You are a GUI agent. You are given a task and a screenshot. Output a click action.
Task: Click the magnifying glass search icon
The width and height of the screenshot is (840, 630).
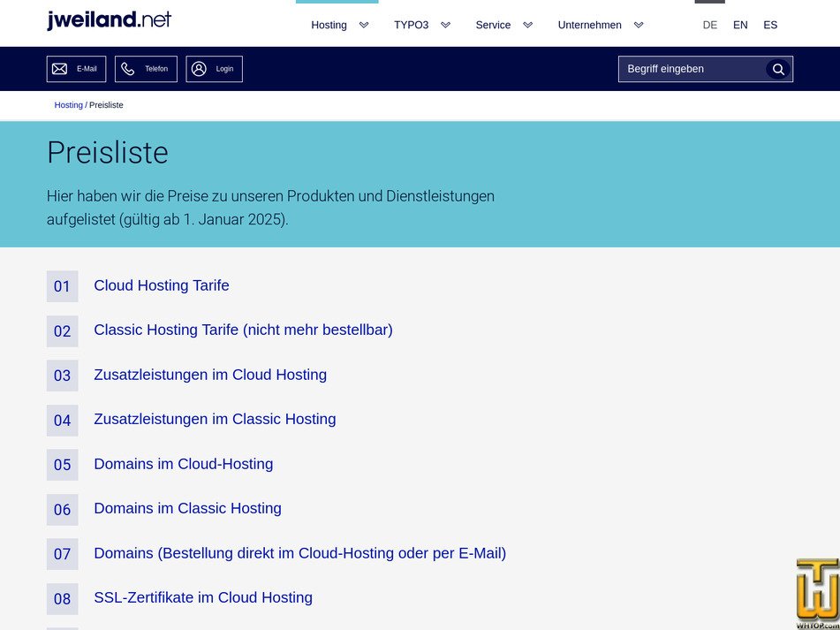pos(778,69)
